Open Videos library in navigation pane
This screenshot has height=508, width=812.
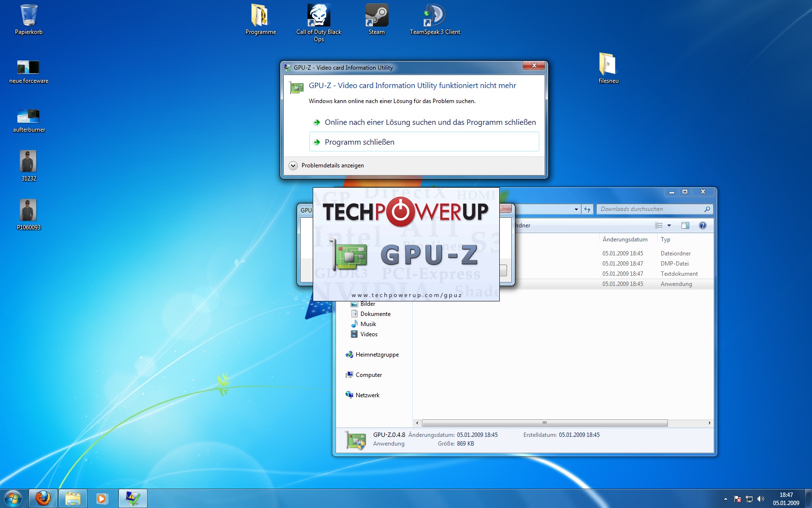click(x=364, y=334)
